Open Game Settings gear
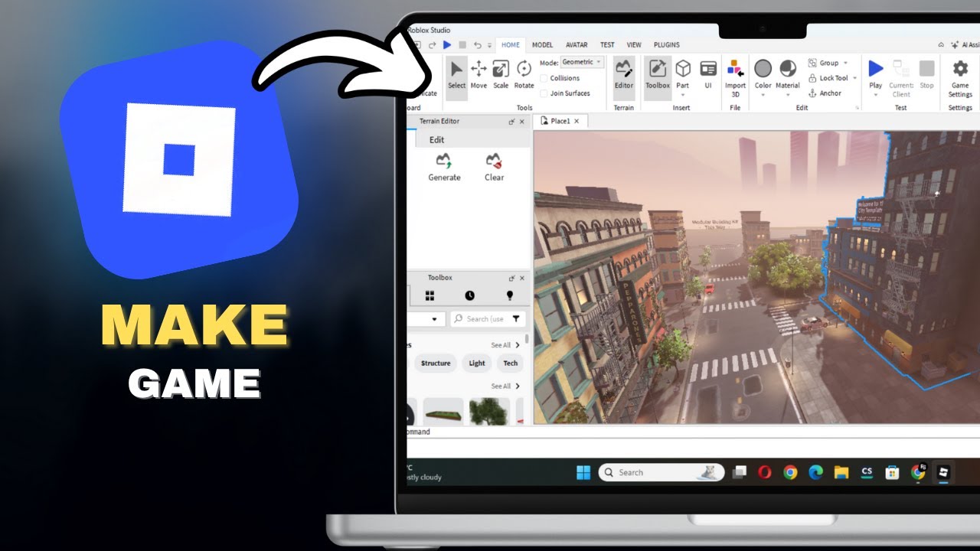This screenshot has height=551, width=980. point(960,78)
